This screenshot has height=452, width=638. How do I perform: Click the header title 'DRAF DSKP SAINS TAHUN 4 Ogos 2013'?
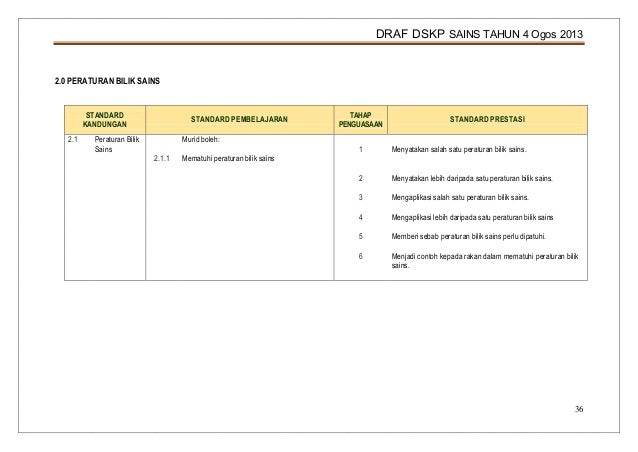[479, 34]
